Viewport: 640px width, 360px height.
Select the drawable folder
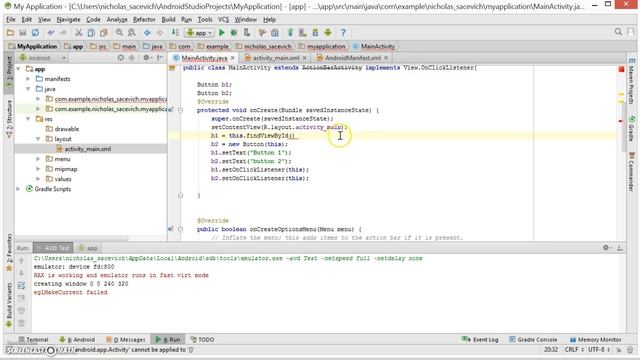pyautogui.click(x=67, y=129)
